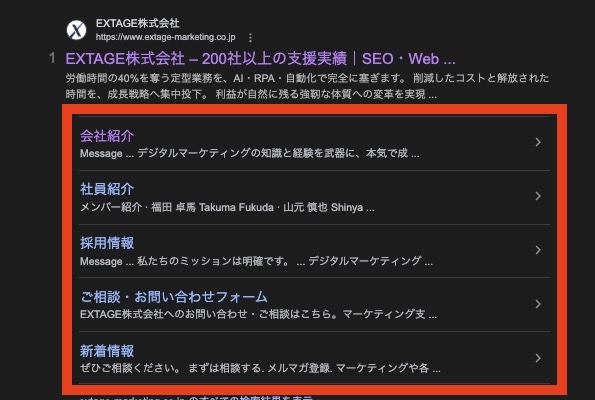Click the EXTAGE X logo favicon
Screen dimensions: 595x400
(x=76, y=30)
